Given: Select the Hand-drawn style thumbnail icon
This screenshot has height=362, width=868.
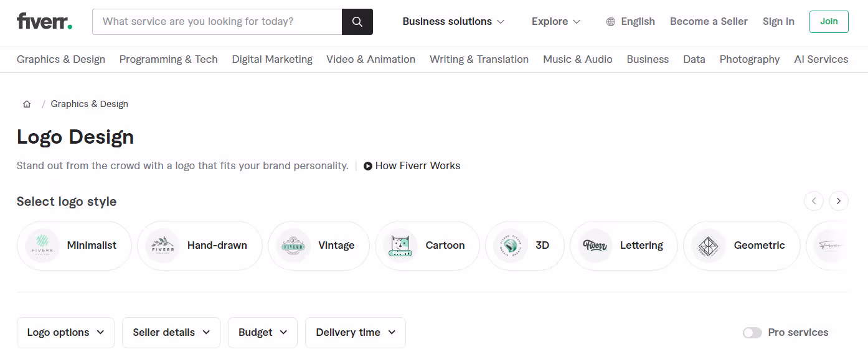Looking at the screenshot, I should (163, 246).
